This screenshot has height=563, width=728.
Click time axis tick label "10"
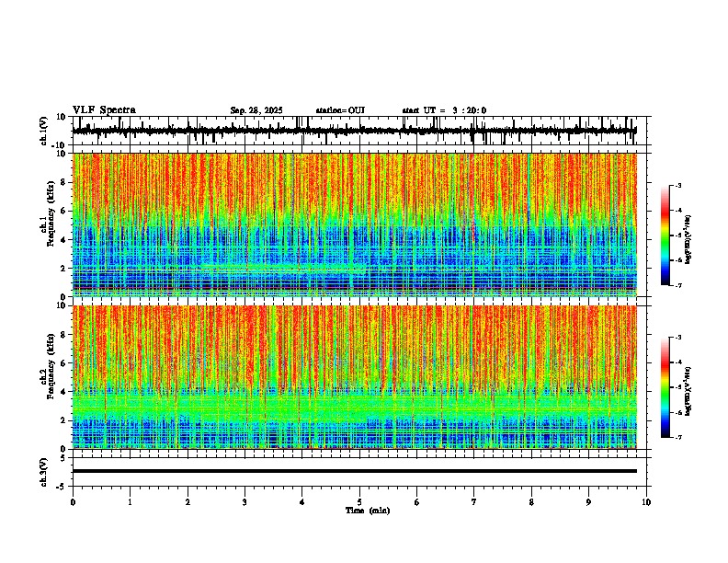point(646,502)
